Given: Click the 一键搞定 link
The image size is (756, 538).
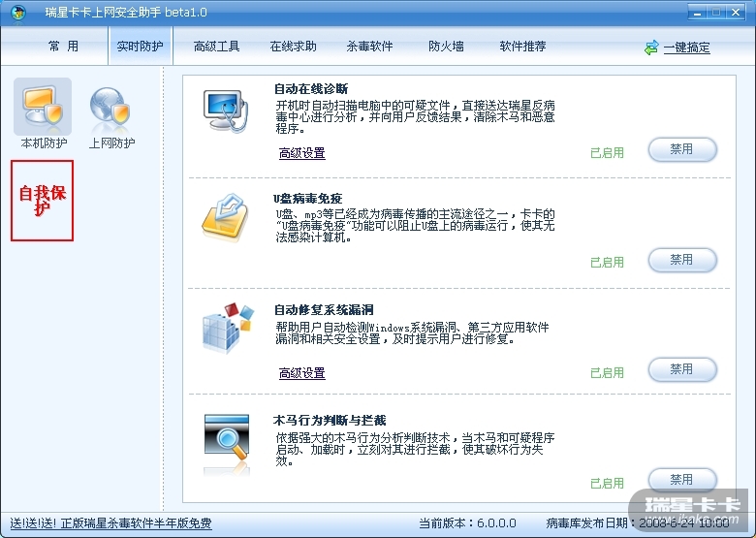Looking at the screenshot, I should click(x=686, y=47).
